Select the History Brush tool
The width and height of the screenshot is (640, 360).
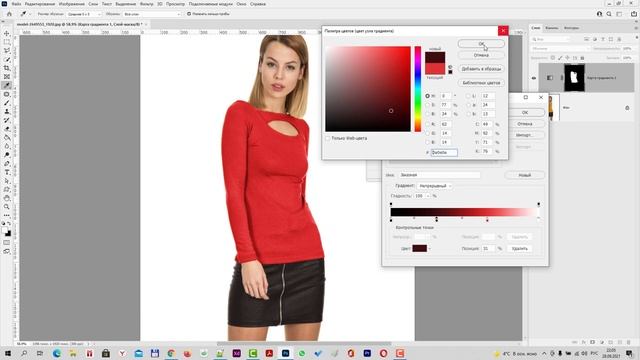point(7,120)
